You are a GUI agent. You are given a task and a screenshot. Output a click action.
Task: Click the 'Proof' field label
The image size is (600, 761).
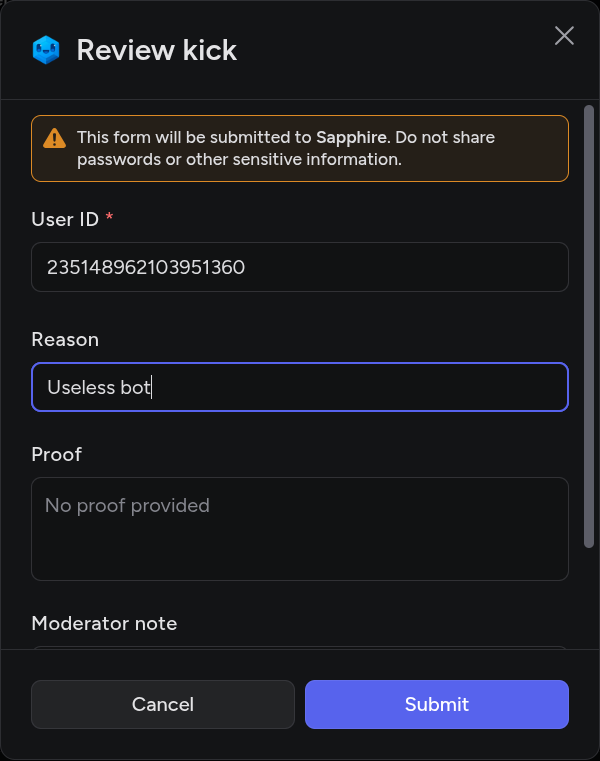[x=56, y=454]
